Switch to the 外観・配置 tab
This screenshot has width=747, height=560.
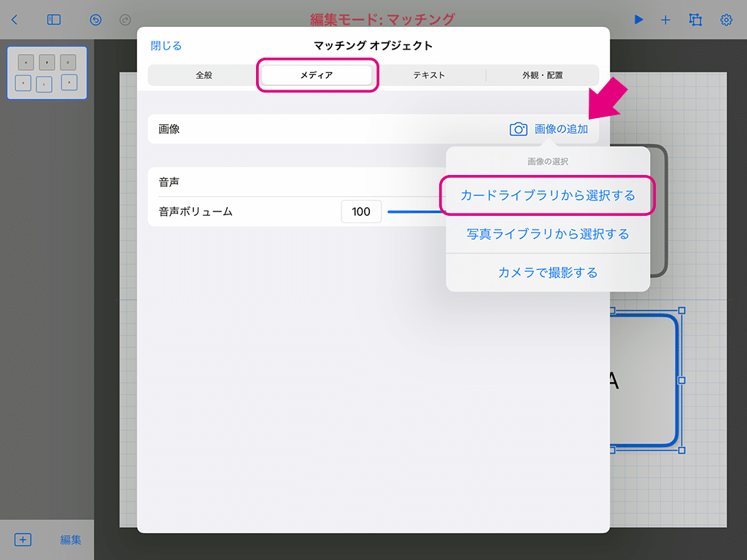542,75
